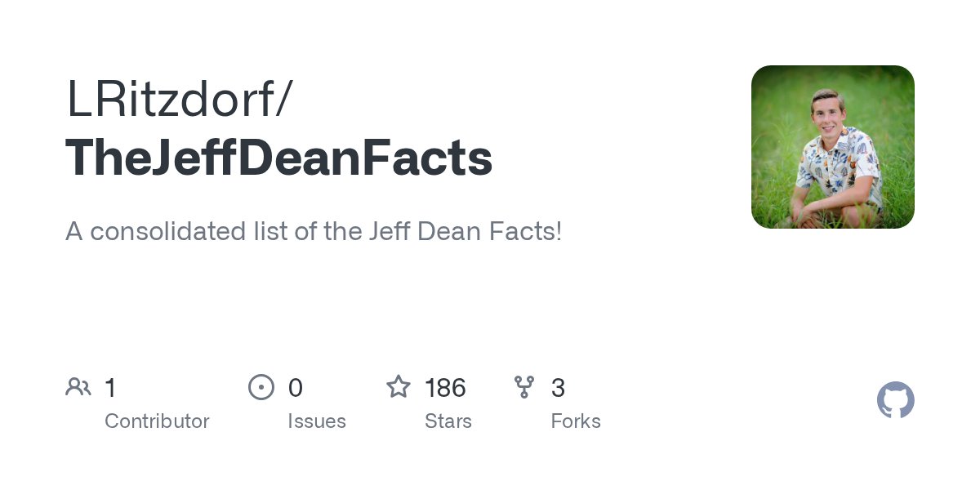The width and height of the screenshot is (980, 490).
Task: Click the GitHub Octocat logo
Action: 895,400
